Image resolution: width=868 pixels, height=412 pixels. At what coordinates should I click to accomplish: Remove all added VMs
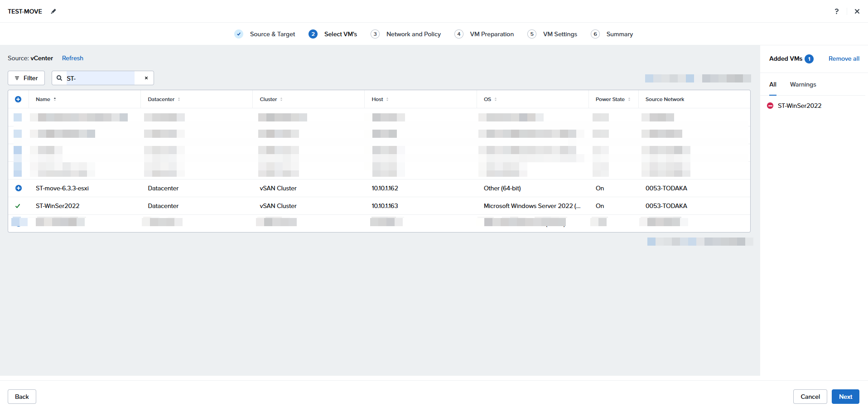coord(844,58)
